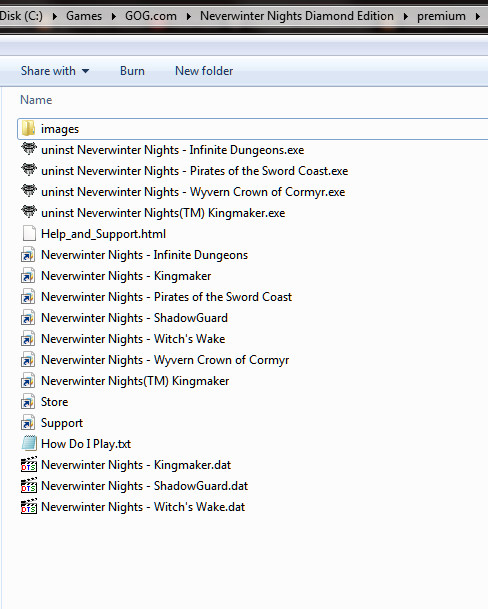This screenshot has width=488, height=609.
Task: Sort by the Name column header
Action: click(36, 100)
